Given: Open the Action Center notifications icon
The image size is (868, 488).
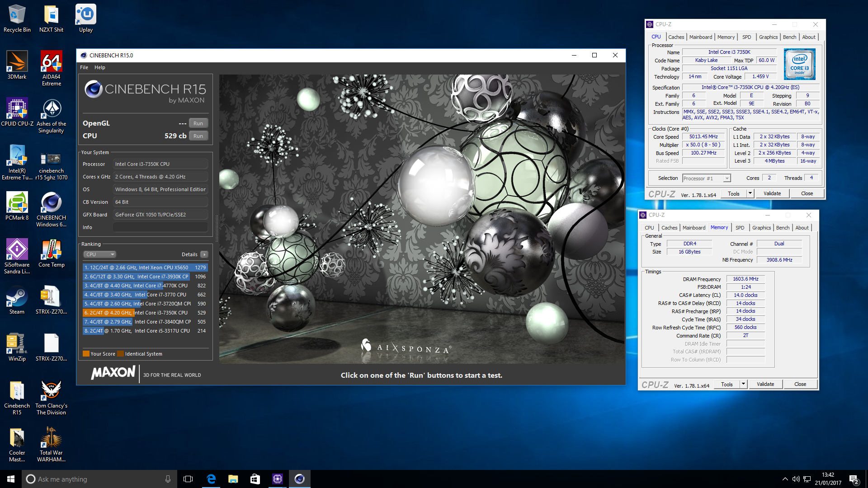Looking at the screenshot, I should point(854,479).
